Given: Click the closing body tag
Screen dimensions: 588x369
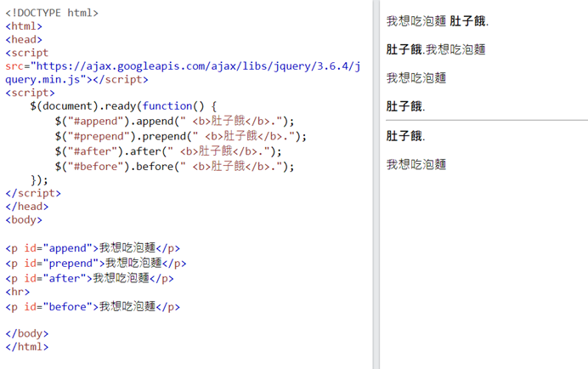Looking at the screenshot, I should [27, 333].
